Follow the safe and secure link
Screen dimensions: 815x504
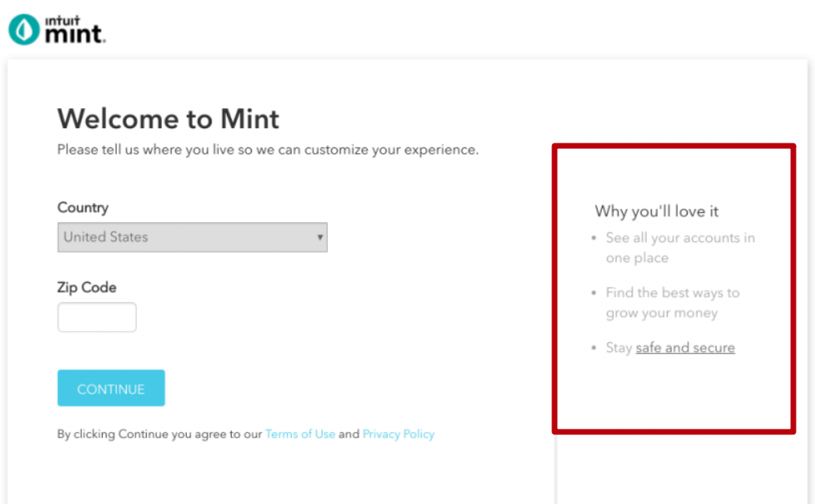click(x=685, y=348)
